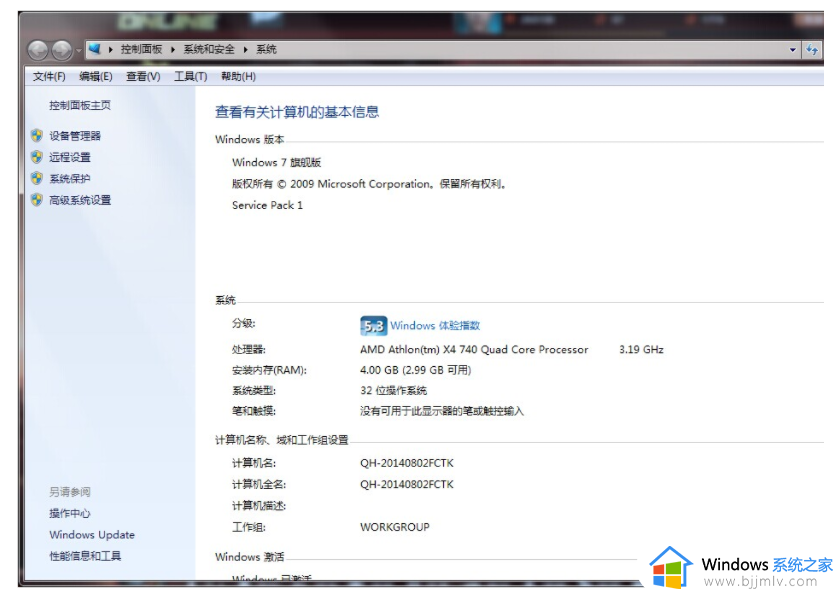Open the 文件(F) menu
Screen dimensions: 838x595
(49, 76)
